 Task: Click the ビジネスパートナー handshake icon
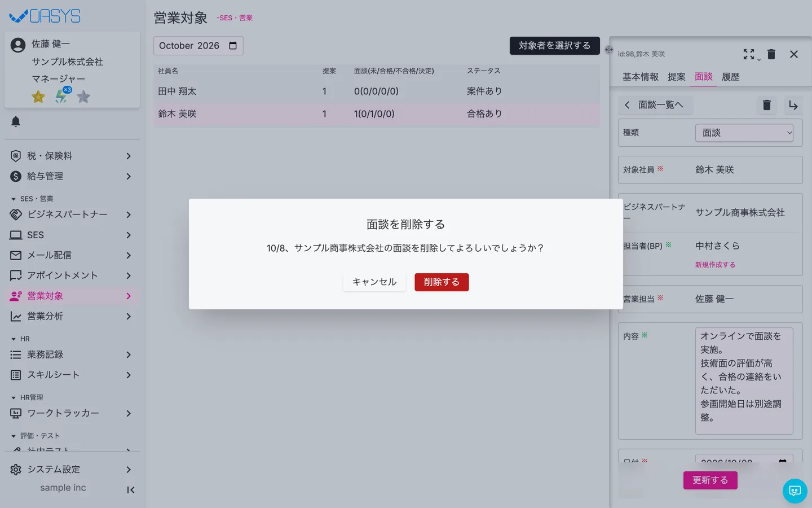pyautogui.click(x=16, y=214)
